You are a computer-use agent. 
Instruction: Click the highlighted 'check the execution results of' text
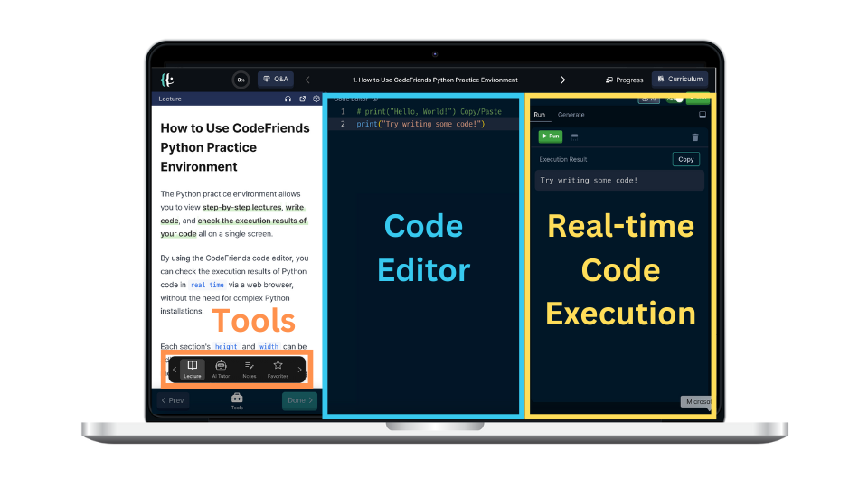[252, 221]
